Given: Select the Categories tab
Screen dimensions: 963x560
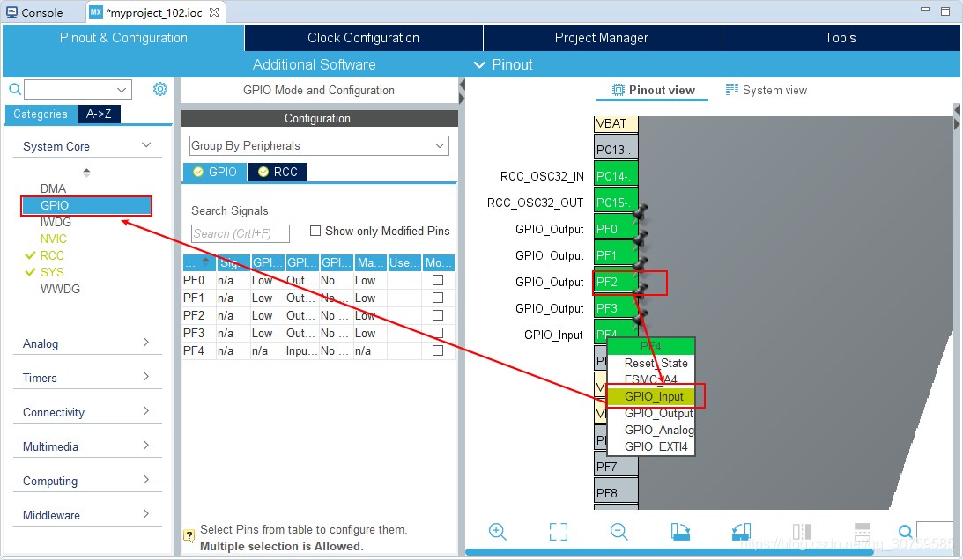Looking at the screenshot, I should 41,114.
